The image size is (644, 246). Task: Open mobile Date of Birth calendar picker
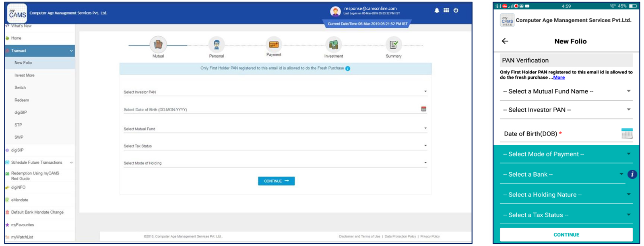tap(627, 133)
